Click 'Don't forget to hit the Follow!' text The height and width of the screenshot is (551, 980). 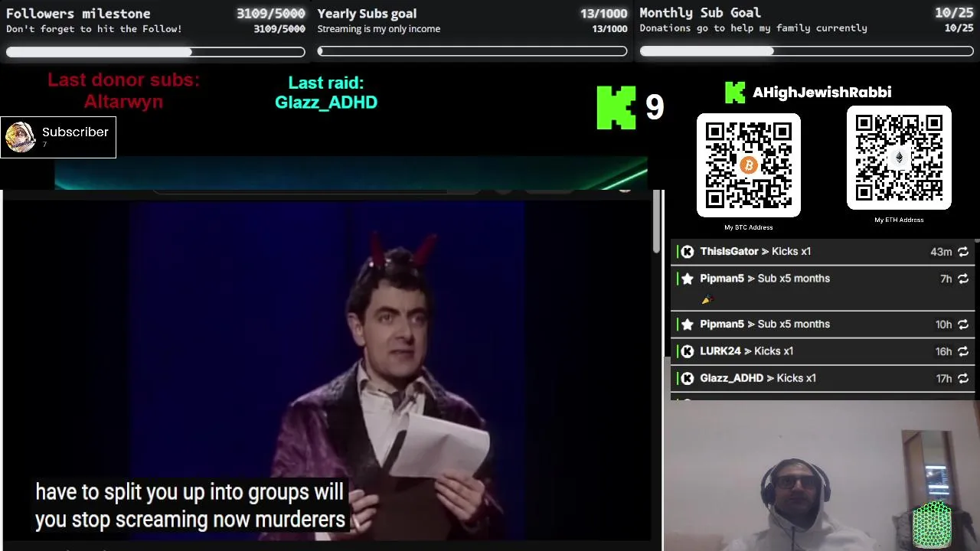pos(94,29)
